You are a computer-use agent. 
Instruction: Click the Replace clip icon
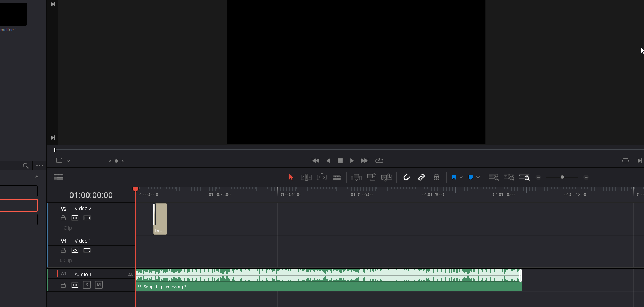click(387, 177)
